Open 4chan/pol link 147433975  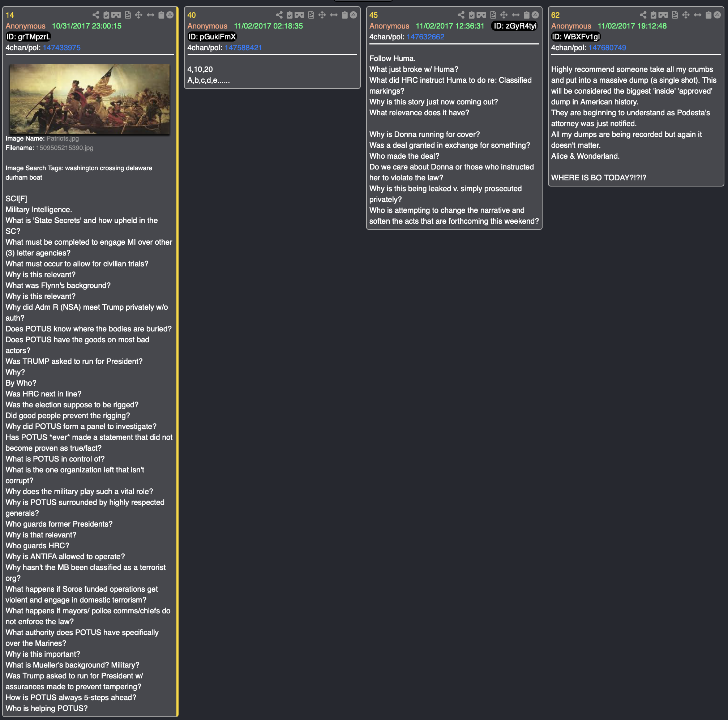(61, 48)
